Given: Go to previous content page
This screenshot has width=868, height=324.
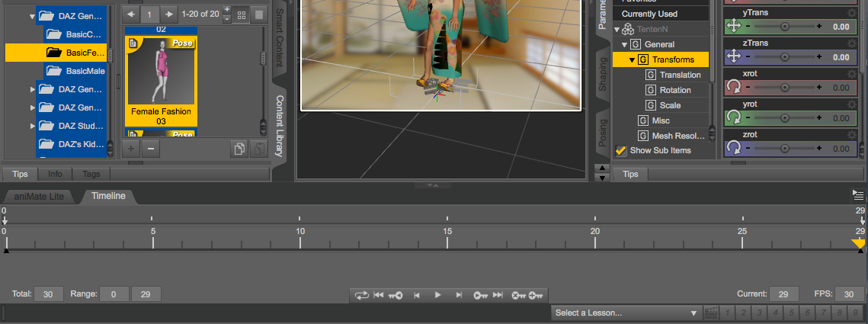Looking at the screenshot, I should (130, 14).
